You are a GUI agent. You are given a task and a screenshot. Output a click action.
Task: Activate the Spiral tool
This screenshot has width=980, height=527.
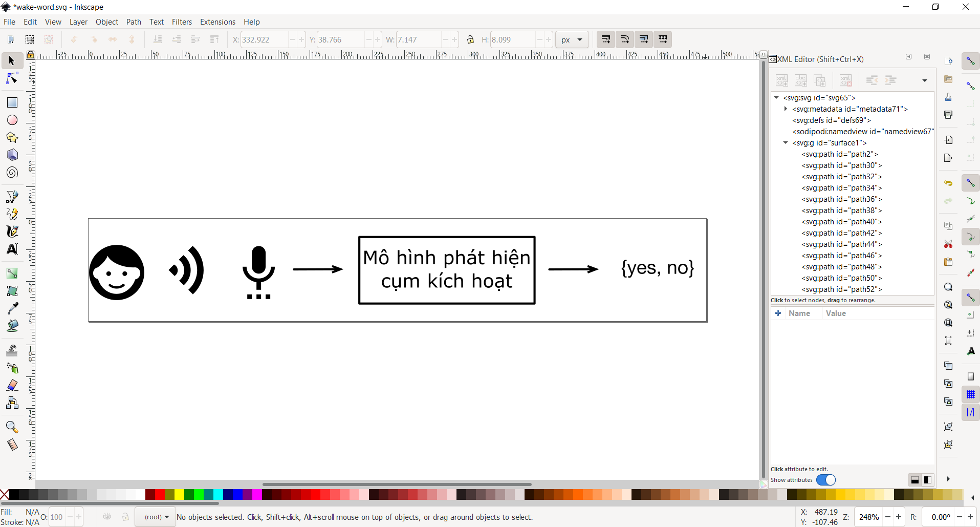click(12, 173)
